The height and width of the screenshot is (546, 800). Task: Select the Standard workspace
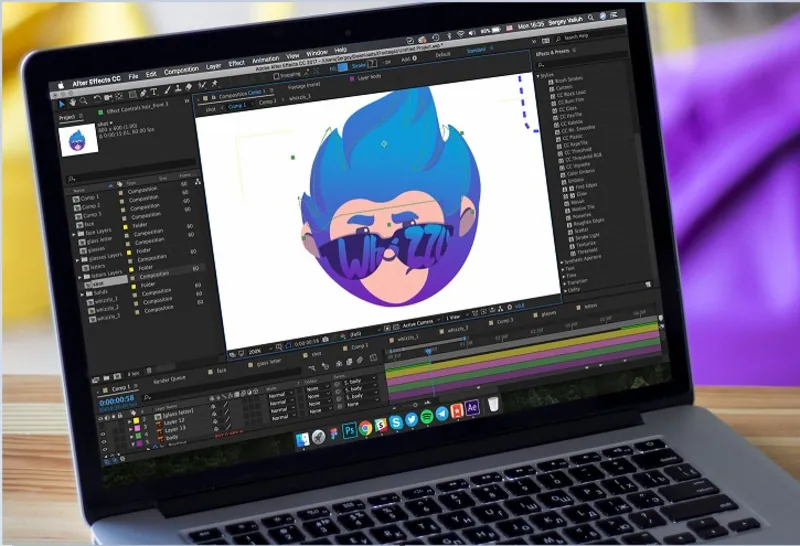[x=476, y=51]
